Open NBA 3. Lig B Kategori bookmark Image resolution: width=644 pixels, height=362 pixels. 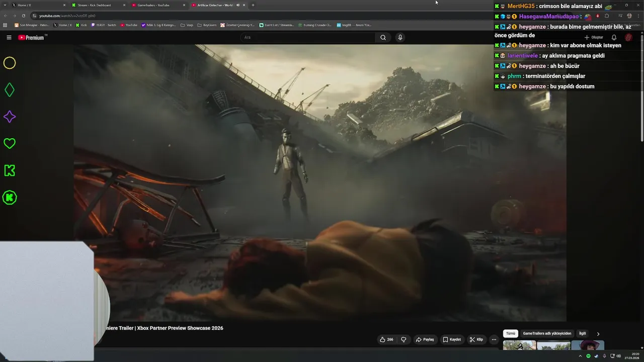(x=158, y=25)
